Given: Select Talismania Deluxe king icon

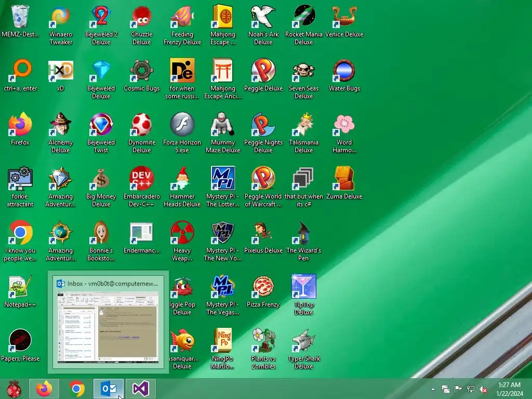Looking at the screenshot, I should click(303, 124).
